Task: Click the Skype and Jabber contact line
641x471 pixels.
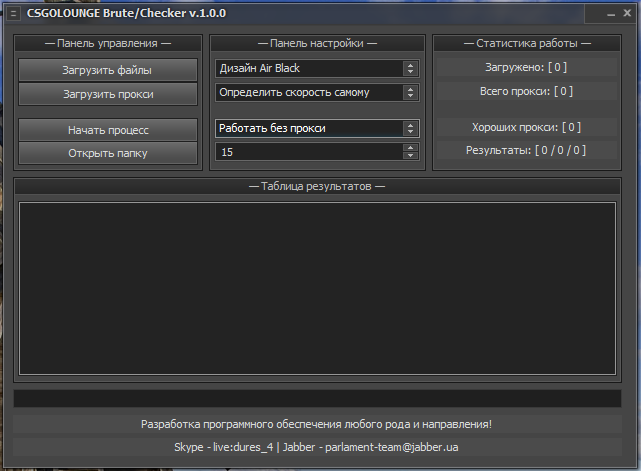Action: point(317,447)
